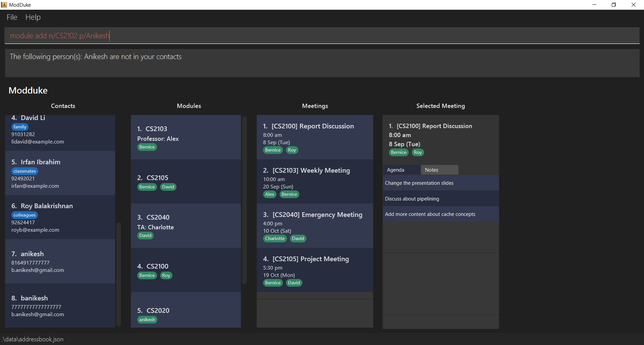This screenshot has height=345, width=644.
Task: Click the command input field
Action: click(322, 36)
